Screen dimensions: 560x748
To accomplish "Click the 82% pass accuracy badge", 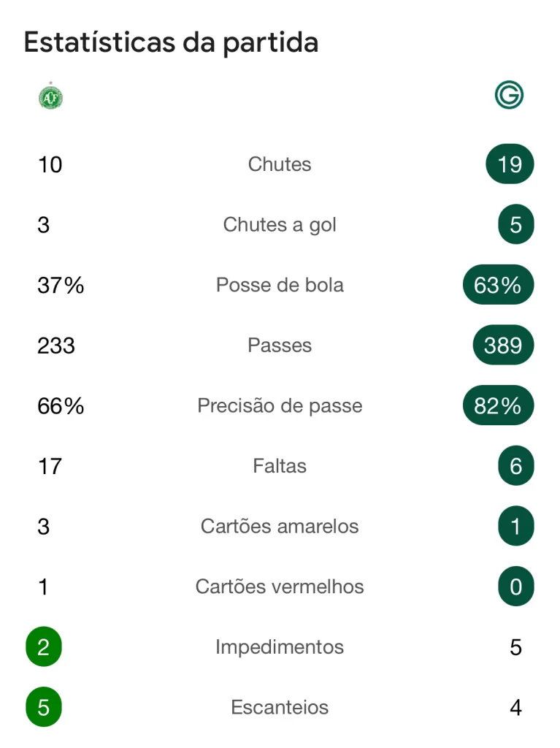I will (498, 405).
